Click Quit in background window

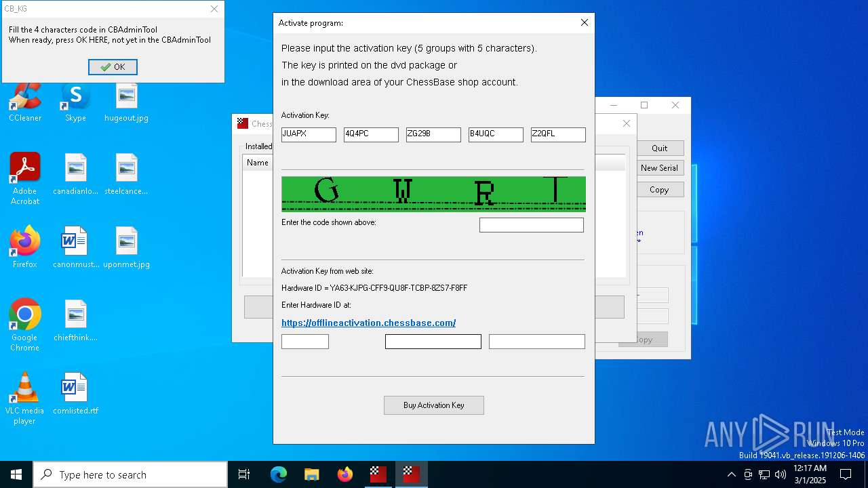[660, 148]
